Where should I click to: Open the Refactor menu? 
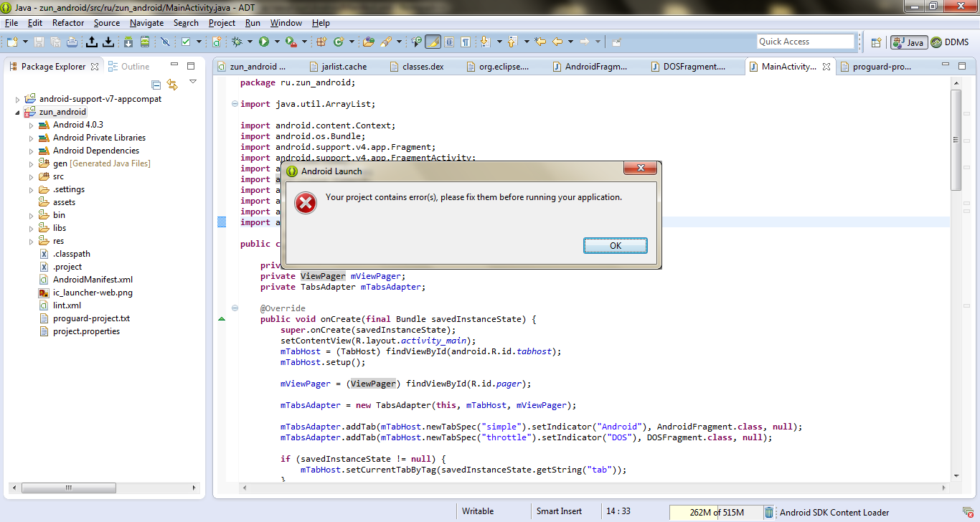coord(68,23)
